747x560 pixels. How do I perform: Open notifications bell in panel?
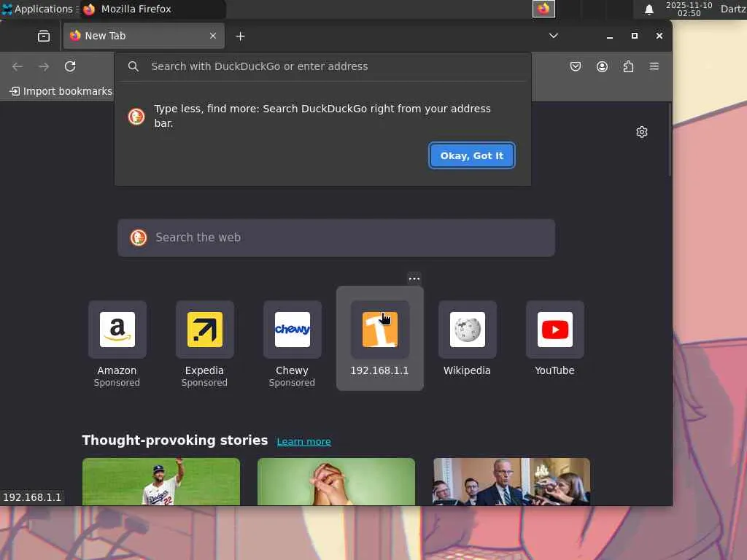pos(649,9)
